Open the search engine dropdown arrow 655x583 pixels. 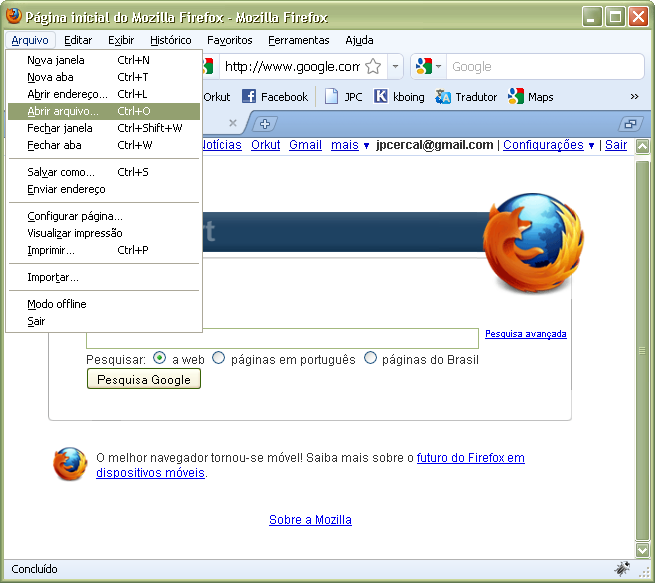click(x=438, y=66)
